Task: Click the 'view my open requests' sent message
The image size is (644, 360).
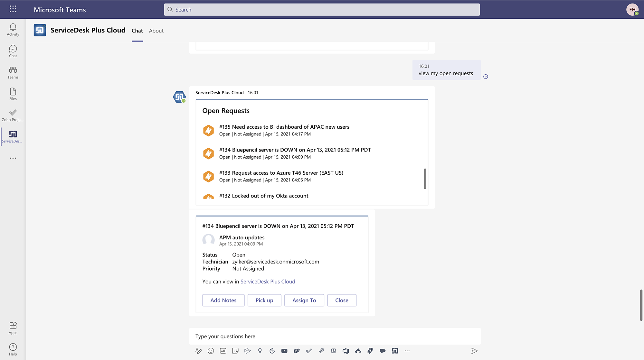Action: (446, 70)
